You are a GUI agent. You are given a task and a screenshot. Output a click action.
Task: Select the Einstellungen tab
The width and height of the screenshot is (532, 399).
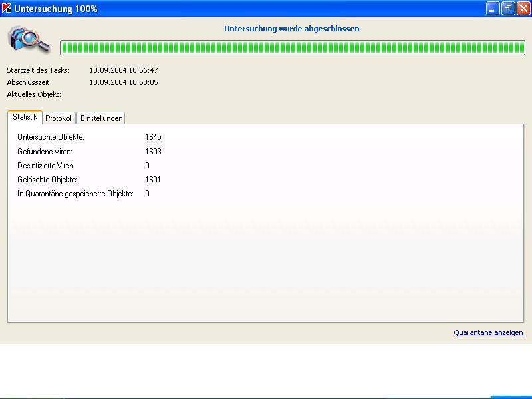[x=101, y=118]
